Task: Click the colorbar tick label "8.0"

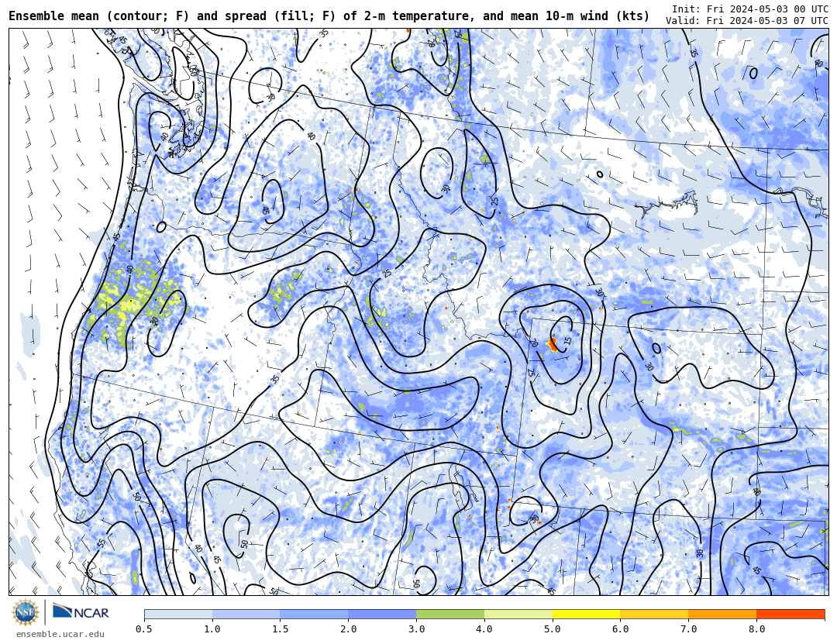Action: pos(756,629)
